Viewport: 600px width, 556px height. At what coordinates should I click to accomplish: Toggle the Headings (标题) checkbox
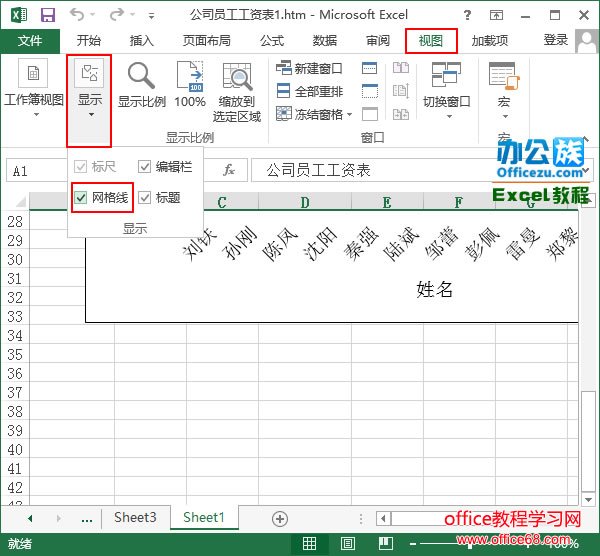tap(145, 198)
